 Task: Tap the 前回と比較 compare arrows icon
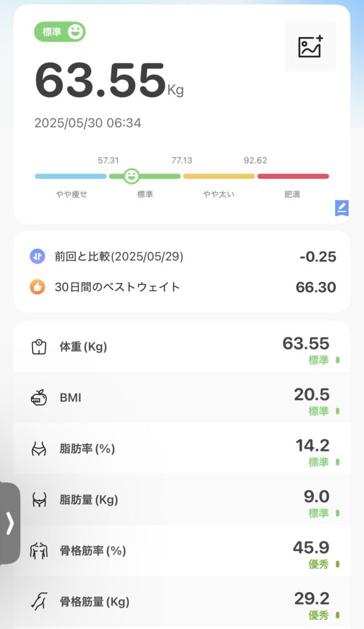pyautogui.click(x=37, y=256)
